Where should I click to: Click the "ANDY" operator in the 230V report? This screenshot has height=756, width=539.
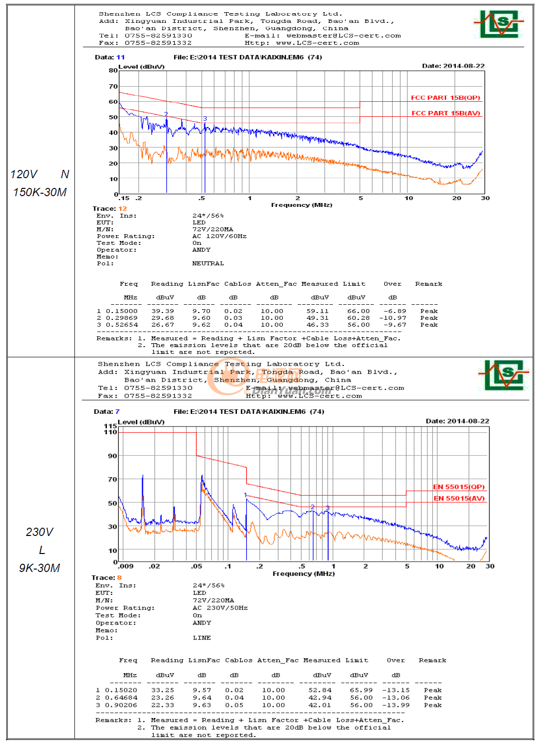point(202,623)
